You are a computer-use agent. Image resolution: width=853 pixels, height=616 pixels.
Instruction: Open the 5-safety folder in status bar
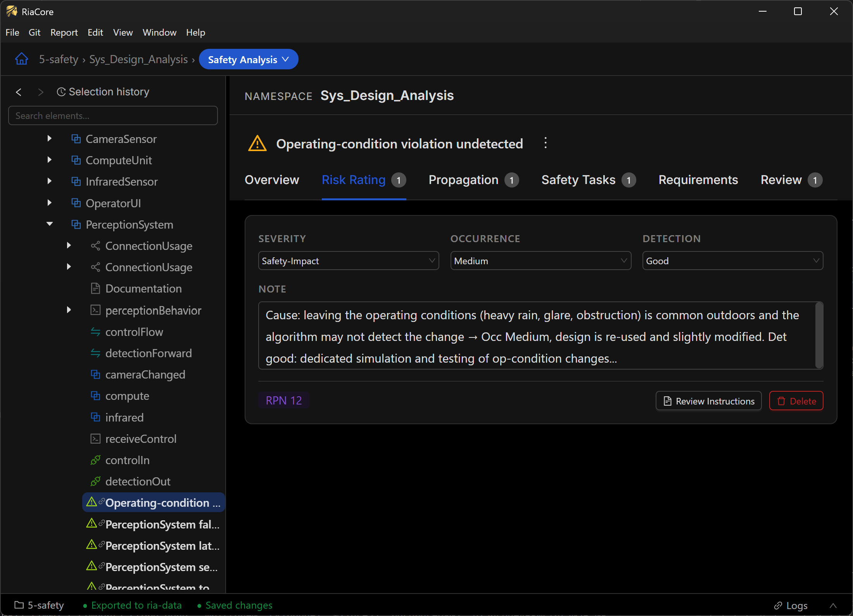click(39, 606)
